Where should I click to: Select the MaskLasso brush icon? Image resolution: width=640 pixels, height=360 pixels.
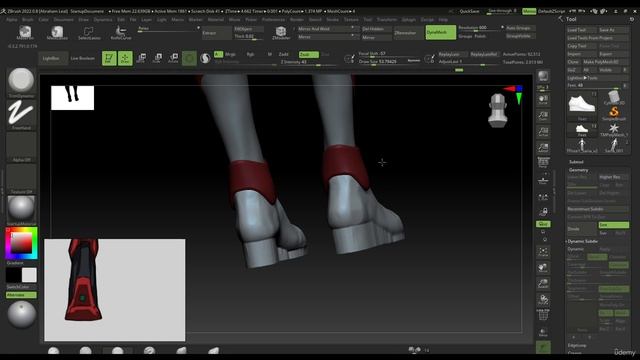[57, 33]
